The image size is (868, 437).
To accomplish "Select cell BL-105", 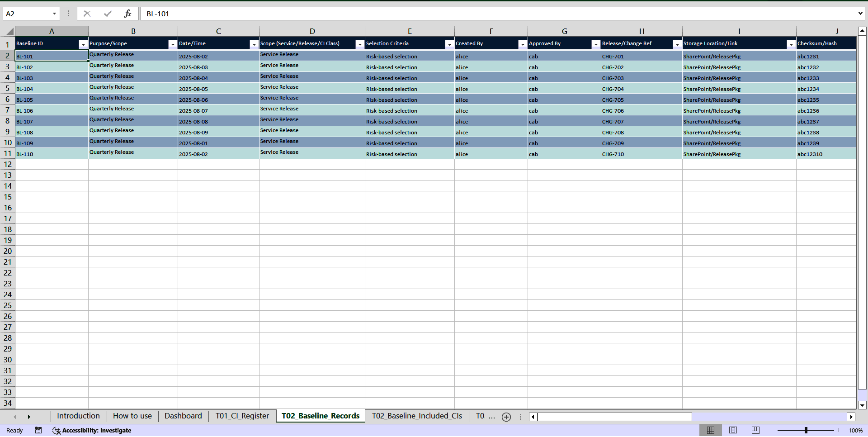I will pos(52,99).
